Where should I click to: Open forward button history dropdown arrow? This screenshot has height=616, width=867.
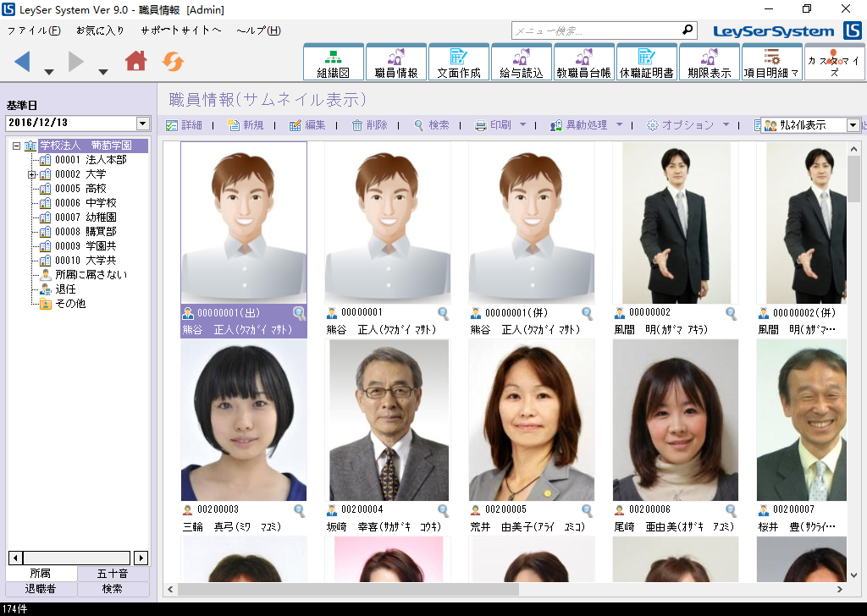(102, 72)
